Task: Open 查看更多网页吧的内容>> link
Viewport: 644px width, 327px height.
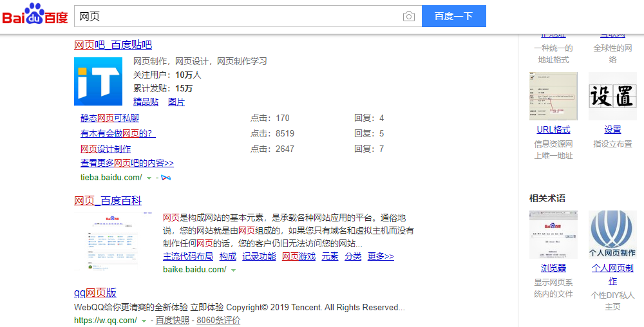Action: click(127, 163)
